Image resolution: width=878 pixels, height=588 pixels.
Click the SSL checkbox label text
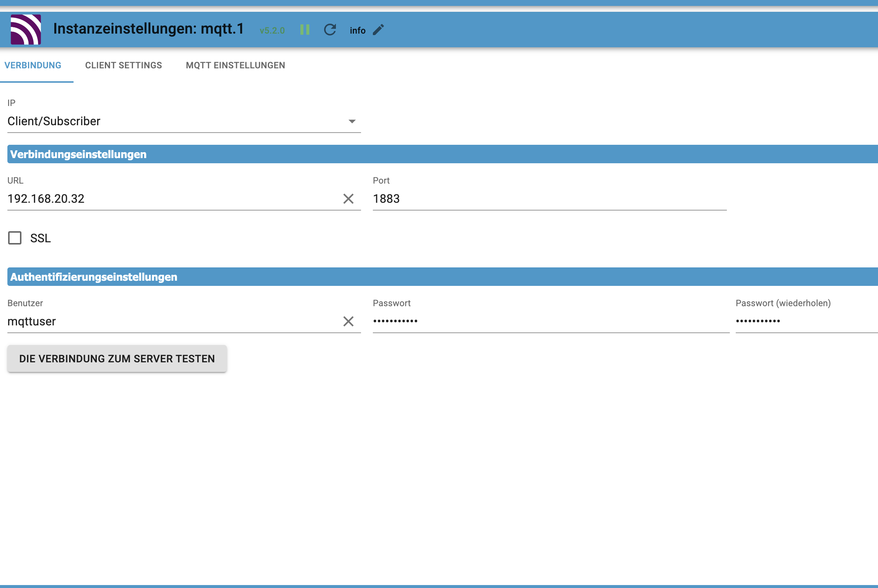click(x=41, y=238)
